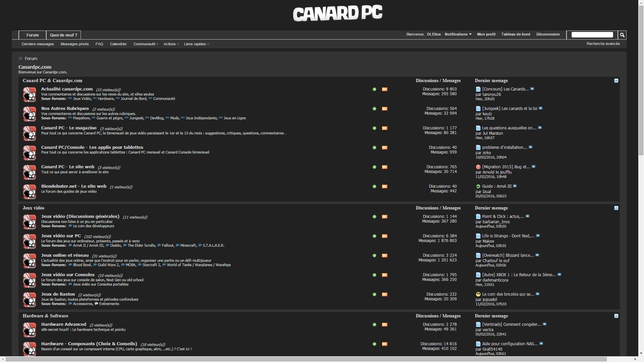Image resolution: width=644 pixels, height=362 pixels.
Task: Click forum mascot icon for Jeux vidéo sur PC
Action: click(x=30, y=241)
